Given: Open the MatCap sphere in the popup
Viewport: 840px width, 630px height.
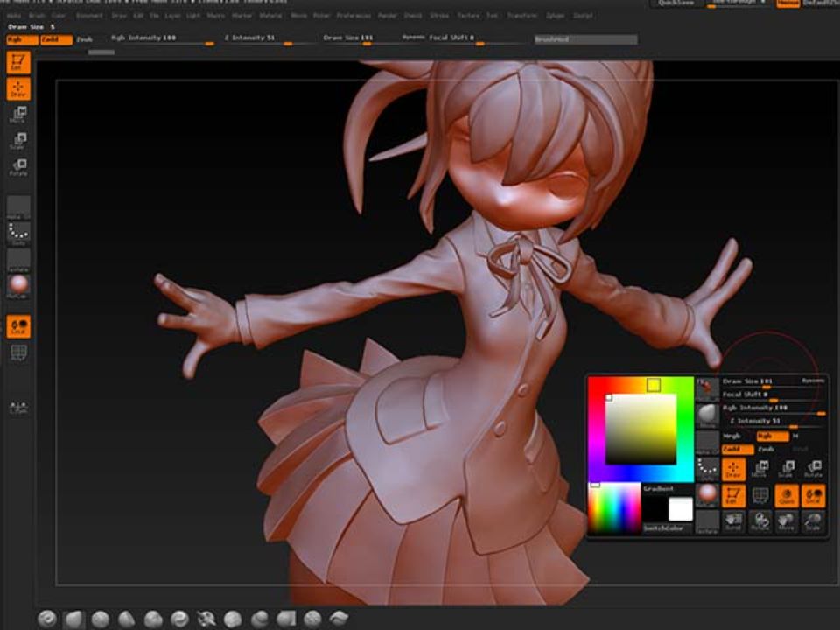Looking at the screenshot, I should point(707,495).
